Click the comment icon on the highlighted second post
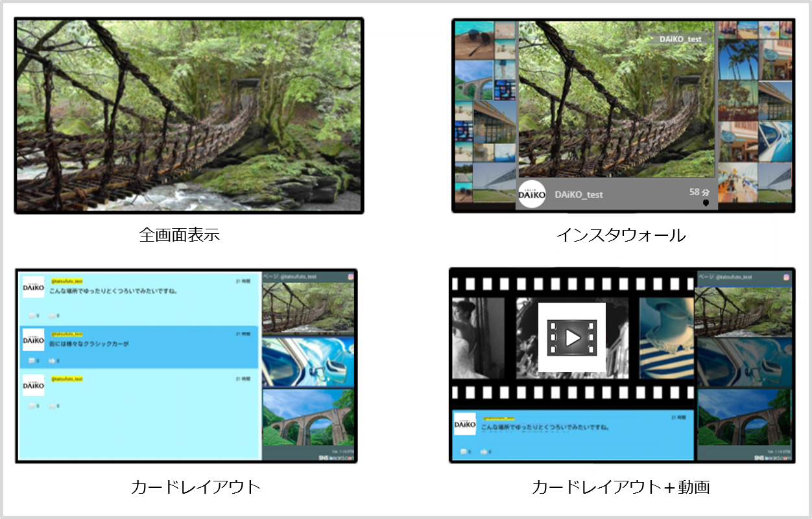 pyautogui.click(x=32, y=360)
